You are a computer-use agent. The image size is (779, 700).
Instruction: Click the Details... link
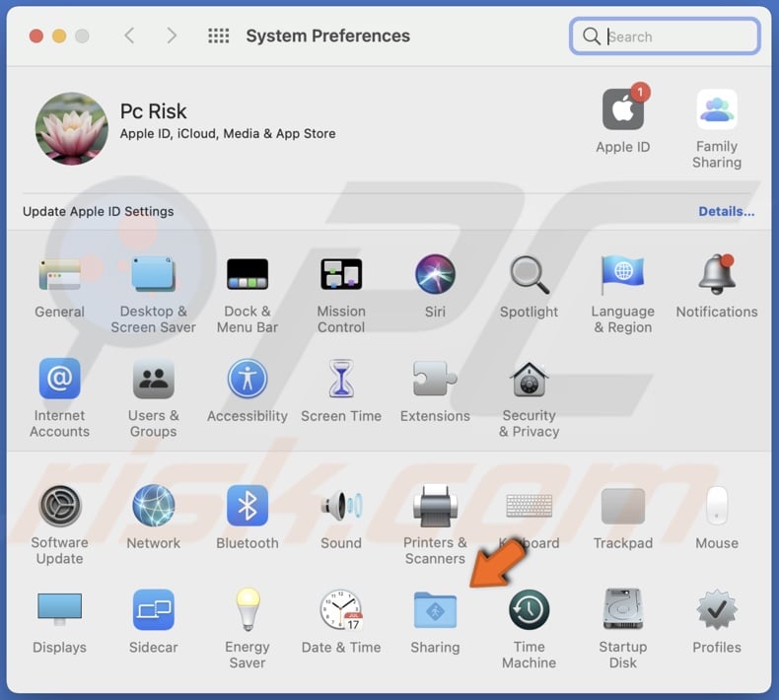point(726,211)
